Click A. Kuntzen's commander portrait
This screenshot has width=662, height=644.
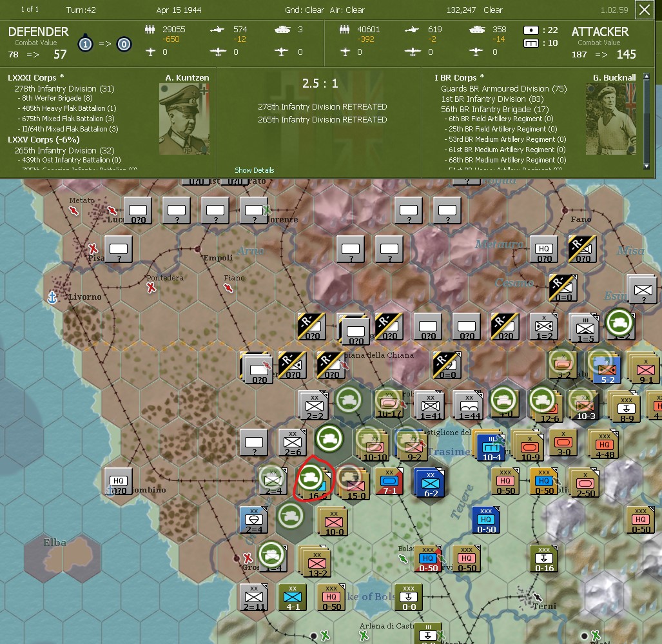184,119
